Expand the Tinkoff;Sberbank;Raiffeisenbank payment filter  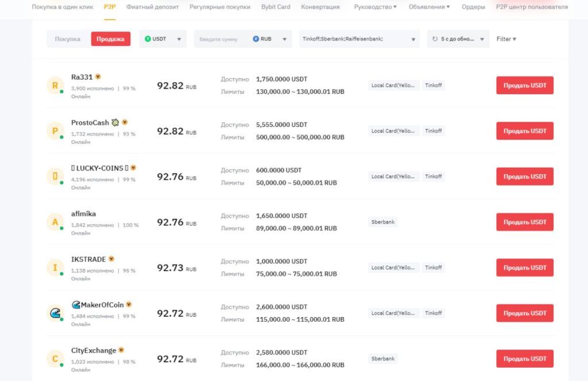click(x=359, y=39)
